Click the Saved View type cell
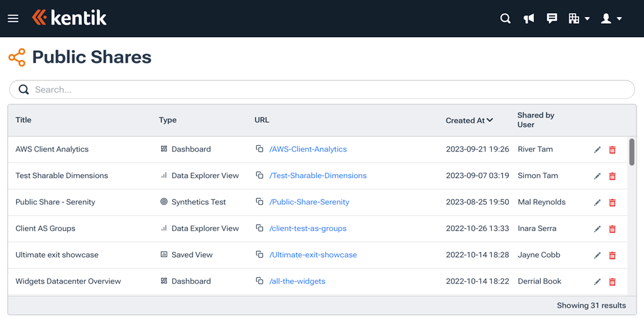 (x=186, y=255)
